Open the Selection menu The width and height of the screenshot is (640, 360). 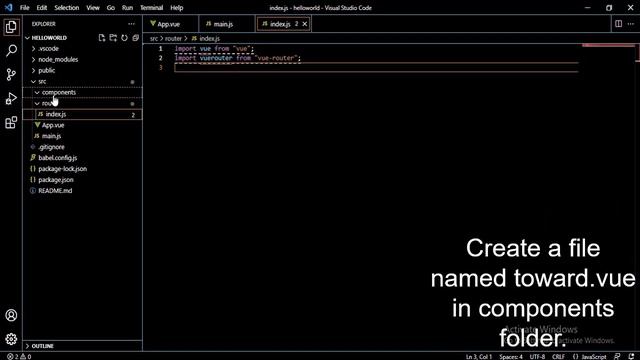coord(67,7)
